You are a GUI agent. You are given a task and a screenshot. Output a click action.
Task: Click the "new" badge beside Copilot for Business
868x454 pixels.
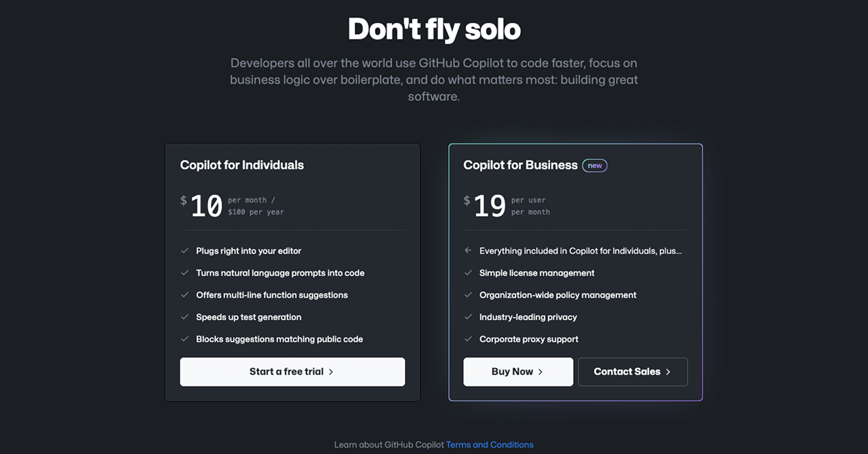(x=595, y=165)
